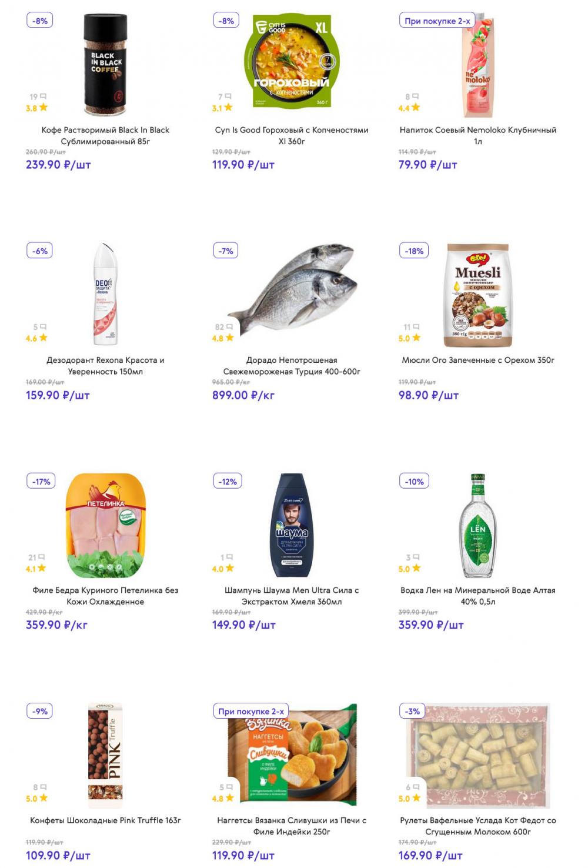
Task: Click the rating star on Шаума shampoo
Action: (229, 568)
